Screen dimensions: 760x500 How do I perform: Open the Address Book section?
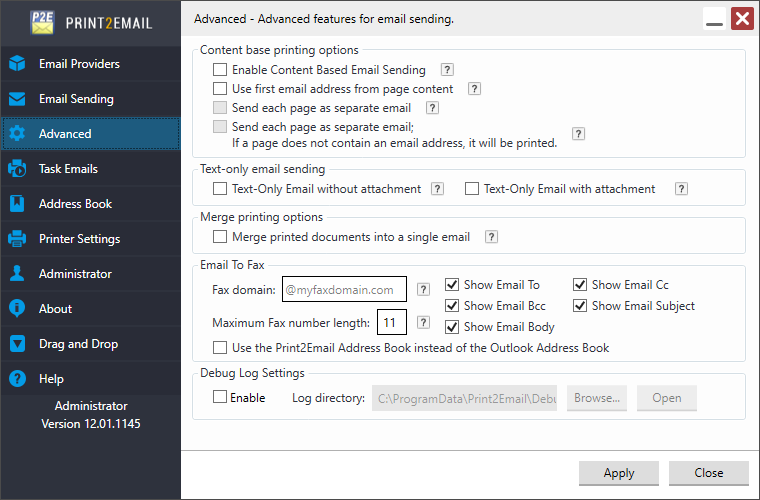(x=91, y=203)
